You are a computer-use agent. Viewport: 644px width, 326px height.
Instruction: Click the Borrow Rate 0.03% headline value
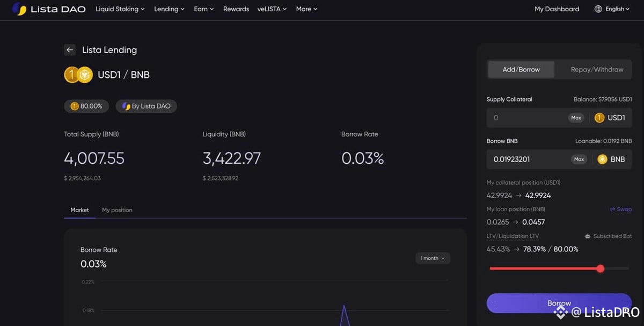click(x=363, y=158)
